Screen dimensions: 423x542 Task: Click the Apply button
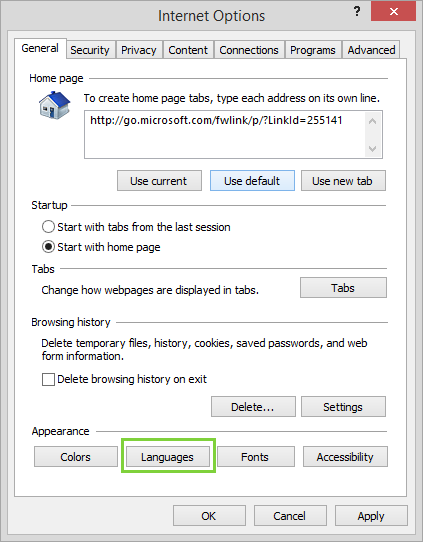pyautogui.click(x=371, y=516)
